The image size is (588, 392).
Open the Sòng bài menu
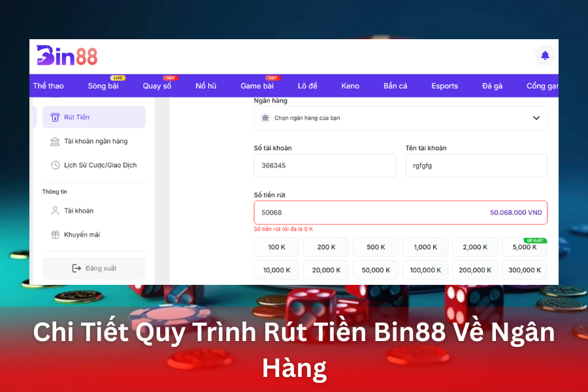(103, 86)
